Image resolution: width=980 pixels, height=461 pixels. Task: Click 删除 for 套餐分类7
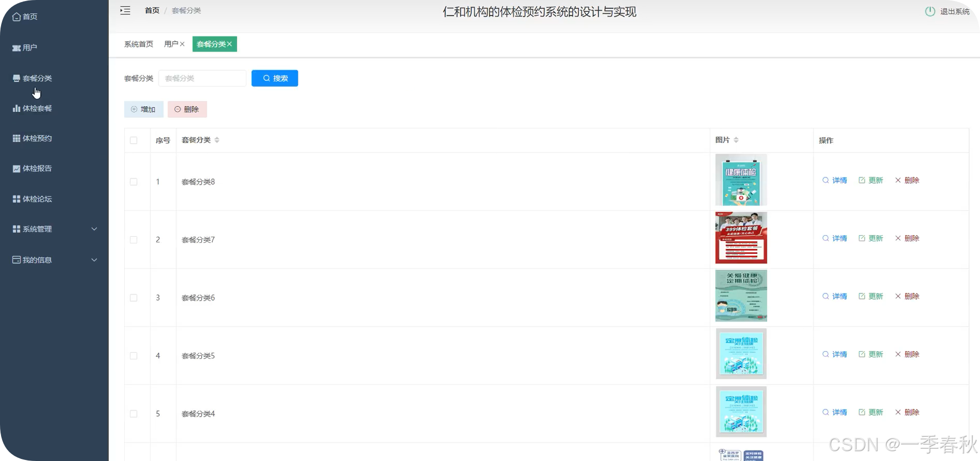907,238
